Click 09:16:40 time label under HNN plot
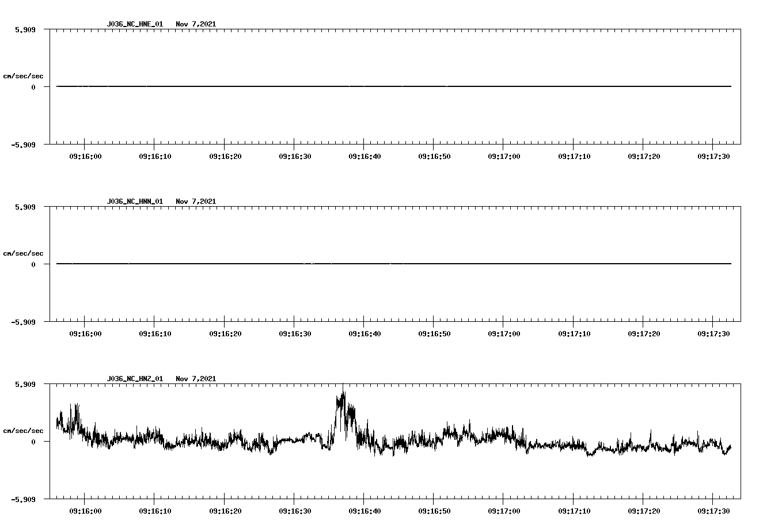Image resolution: width=782 pixels, height=532 pixels. [365, 334]
